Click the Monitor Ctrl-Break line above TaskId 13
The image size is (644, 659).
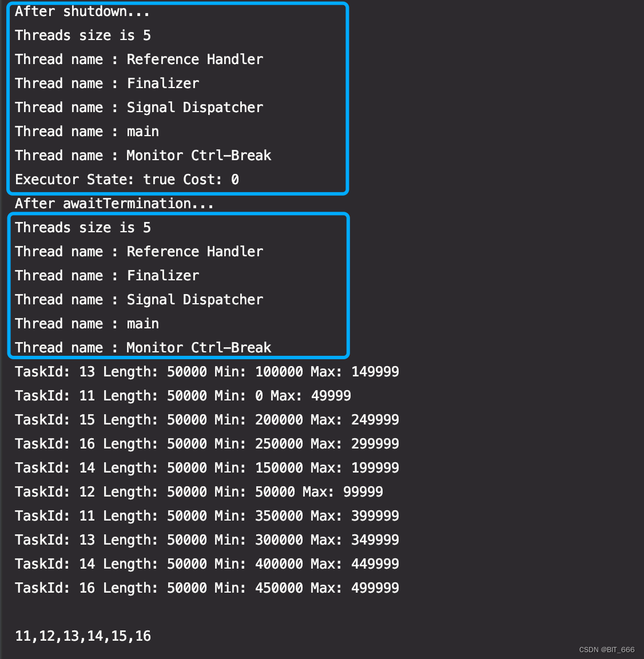coord(143,348)
